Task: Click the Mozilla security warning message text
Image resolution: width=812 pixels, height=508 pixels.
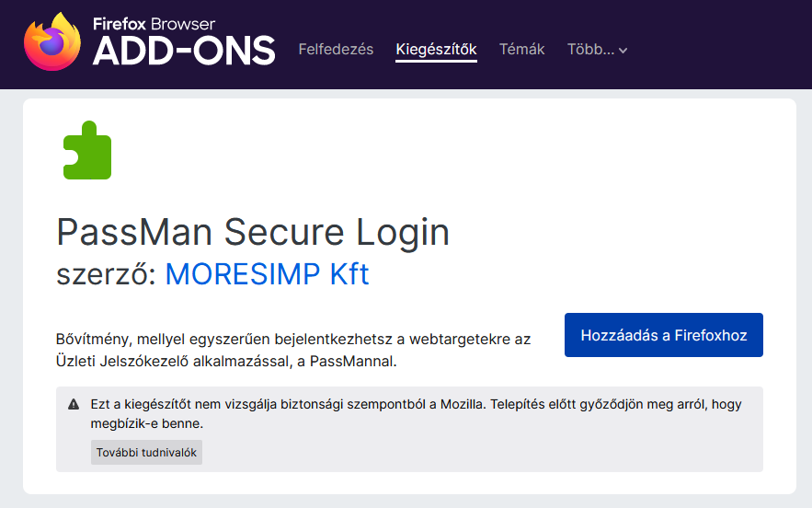Action: (x=416, y=413)
